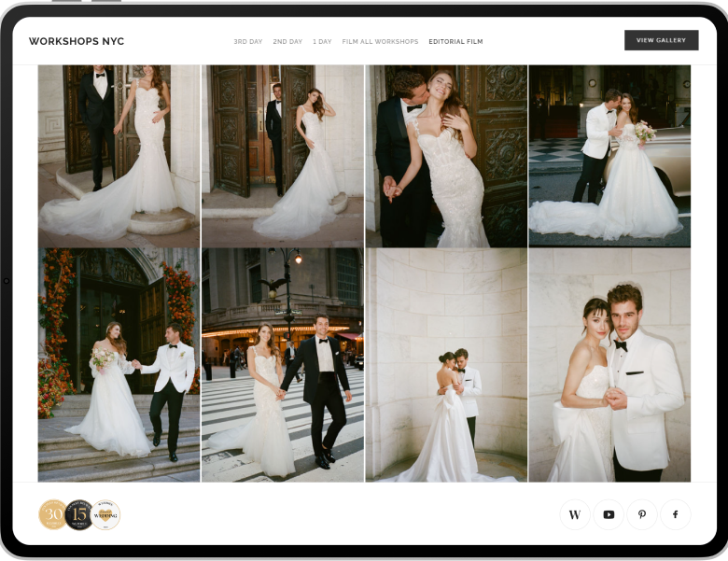Image resolution: width=728 pixels, height=561 pixels.
Task: Select the 1 DAY tab
Action: tap(322, 42)
